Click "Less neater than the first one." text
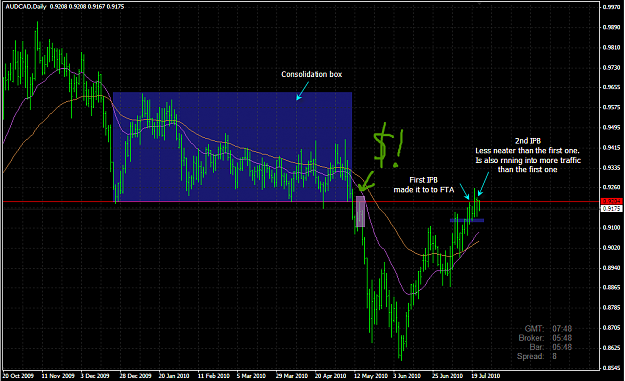 click(x=527, y=151)
